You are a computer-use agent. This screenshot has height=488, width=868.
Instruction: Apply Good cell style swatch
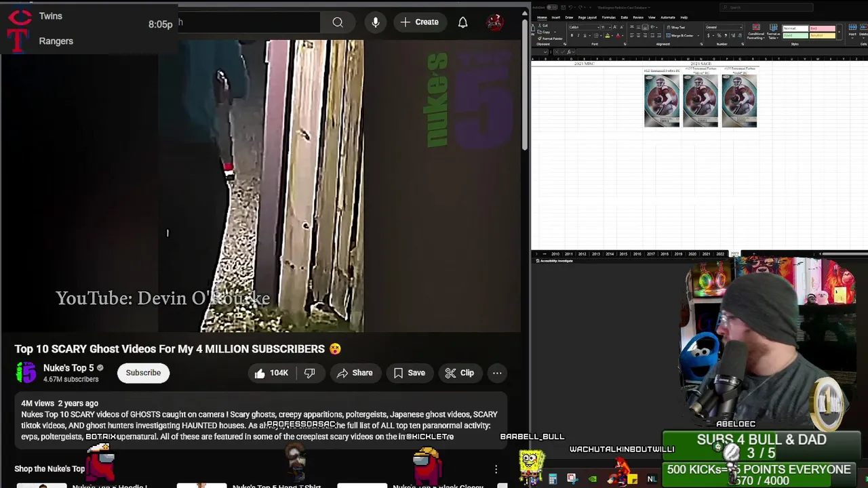[x=795, y=35]
